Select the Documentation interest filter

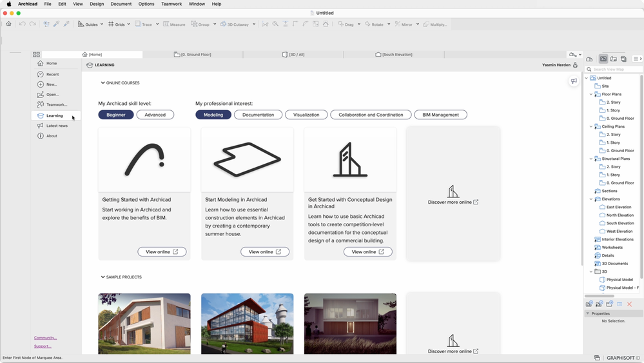pyautogui.click(x=258, y=115)
